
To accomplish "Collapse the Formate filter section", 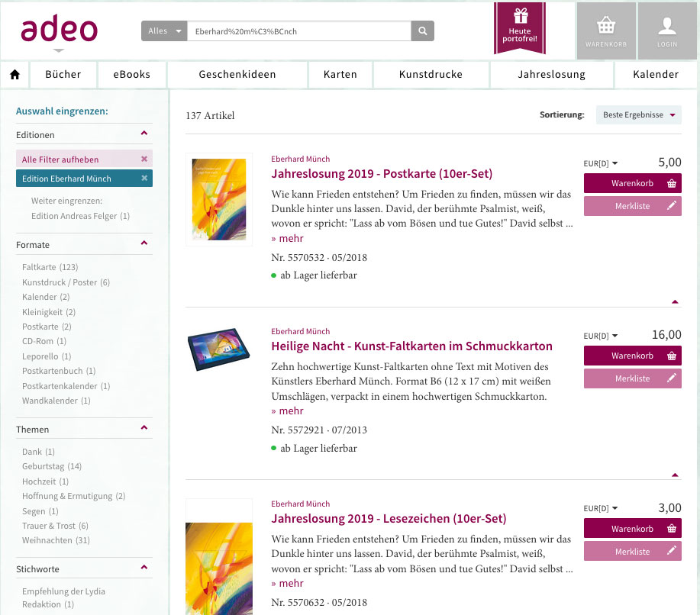I will click(x=144, y=243).
